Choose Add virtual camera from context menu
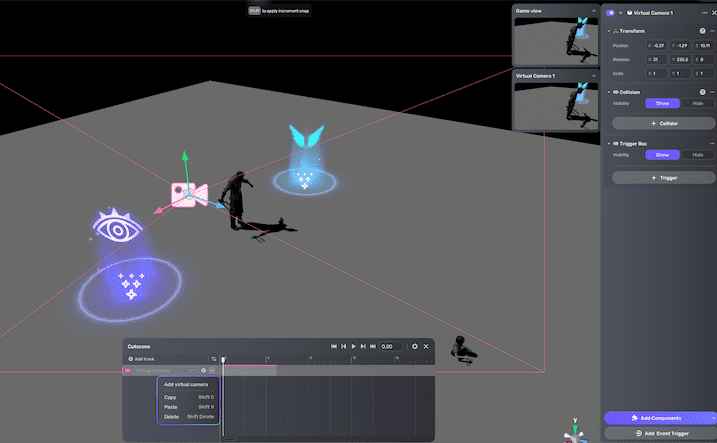The image size is (717, 443). [x=186, y=385]
